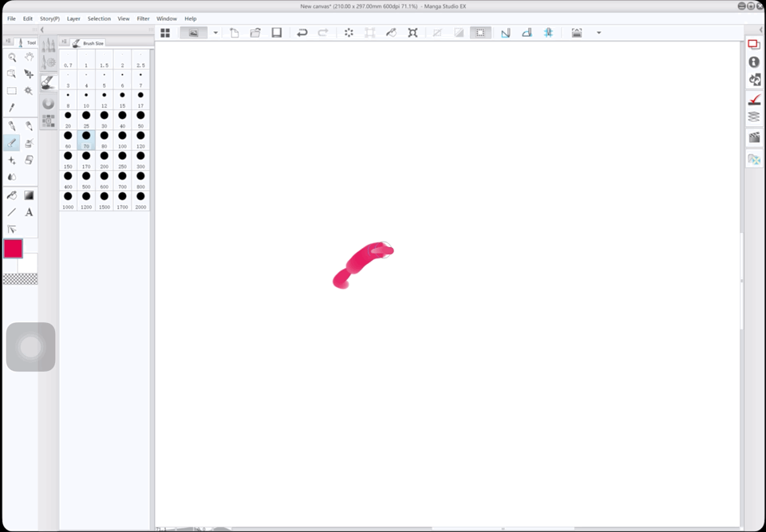766x532 pixels.
Task: Select the Object operation tool
Action: (12, 73)
